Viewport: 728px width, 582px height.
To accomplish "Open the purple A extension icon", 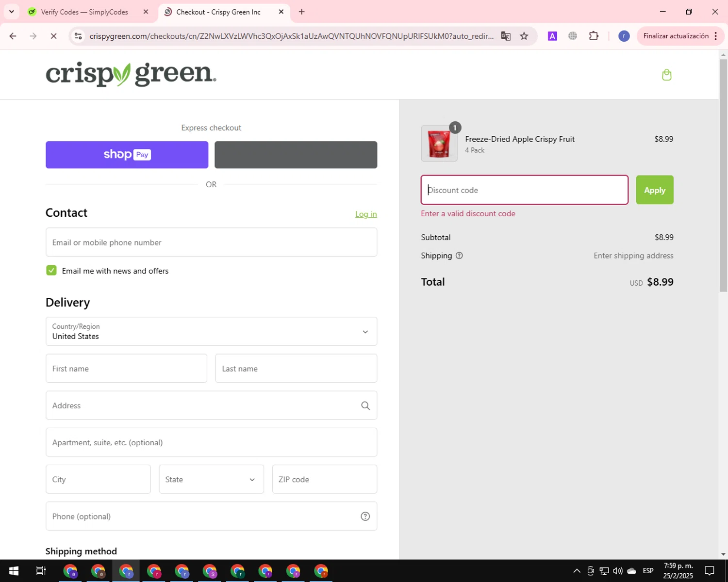I will point(552,36).
